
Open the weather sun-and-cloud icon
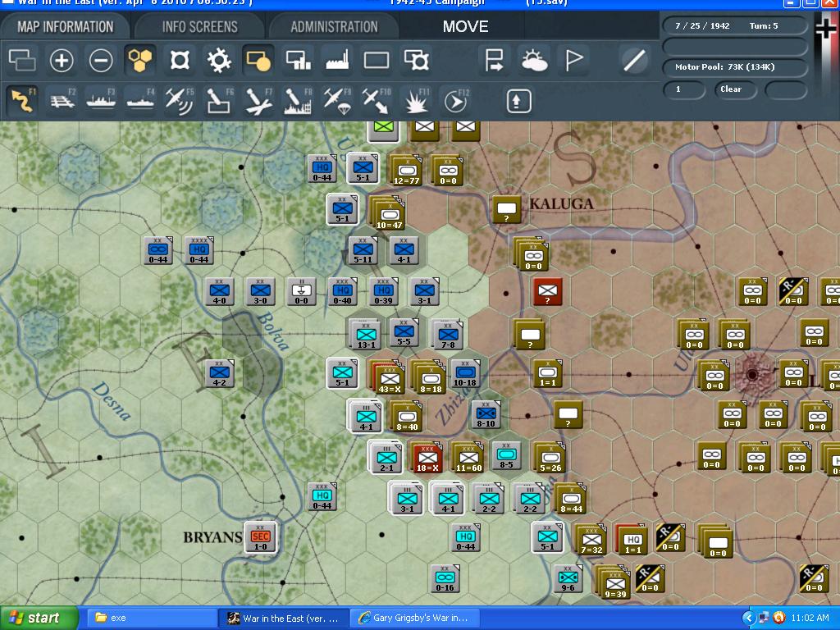pos(534,60)
